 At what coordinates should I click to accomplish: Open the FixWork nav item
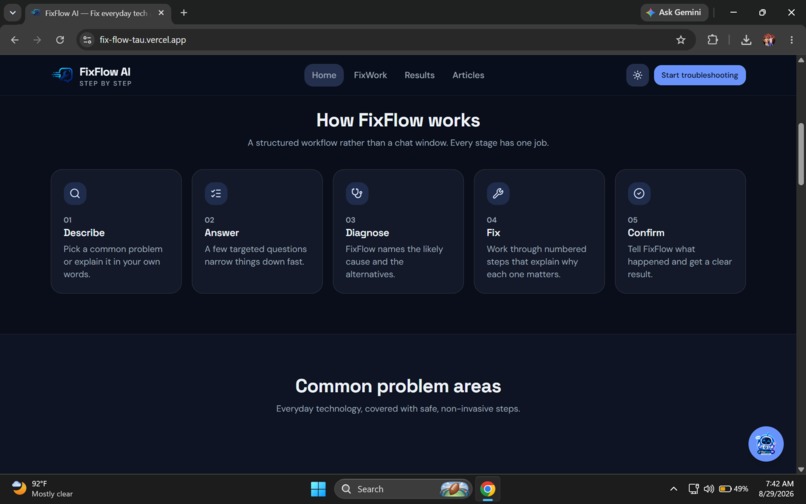tap(370, 75)
